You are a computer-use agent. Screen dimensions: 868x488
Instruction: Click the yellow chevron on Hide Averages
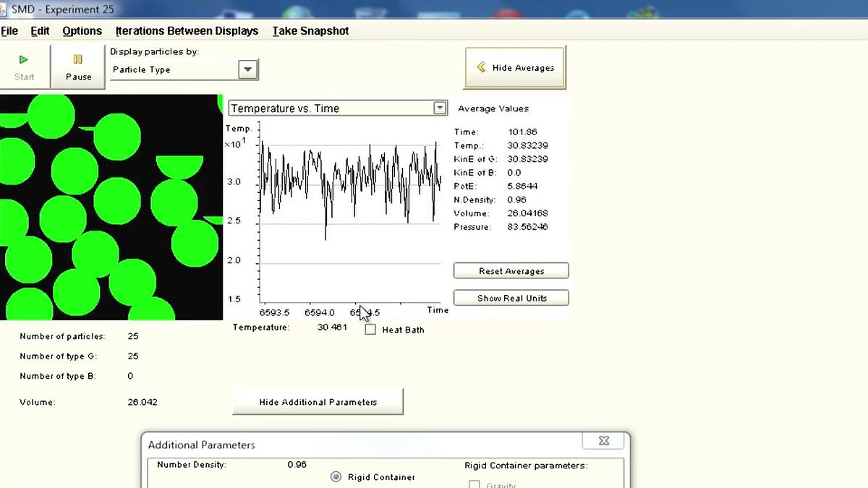481,67
